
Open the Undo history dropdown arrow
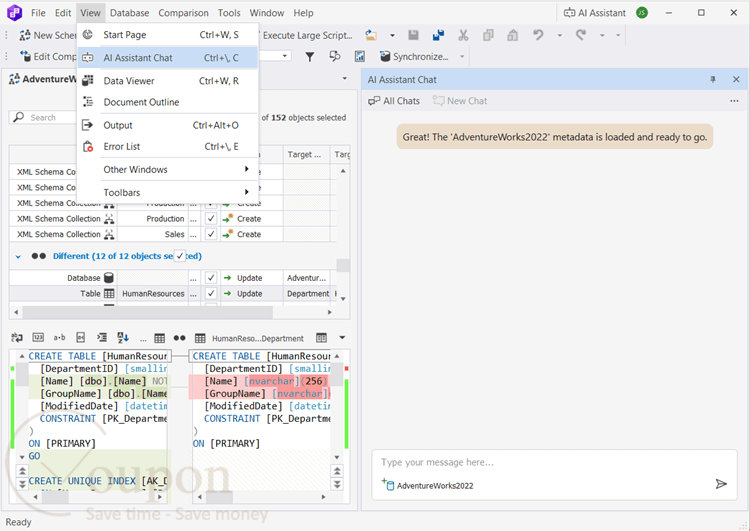coord(559,35)
